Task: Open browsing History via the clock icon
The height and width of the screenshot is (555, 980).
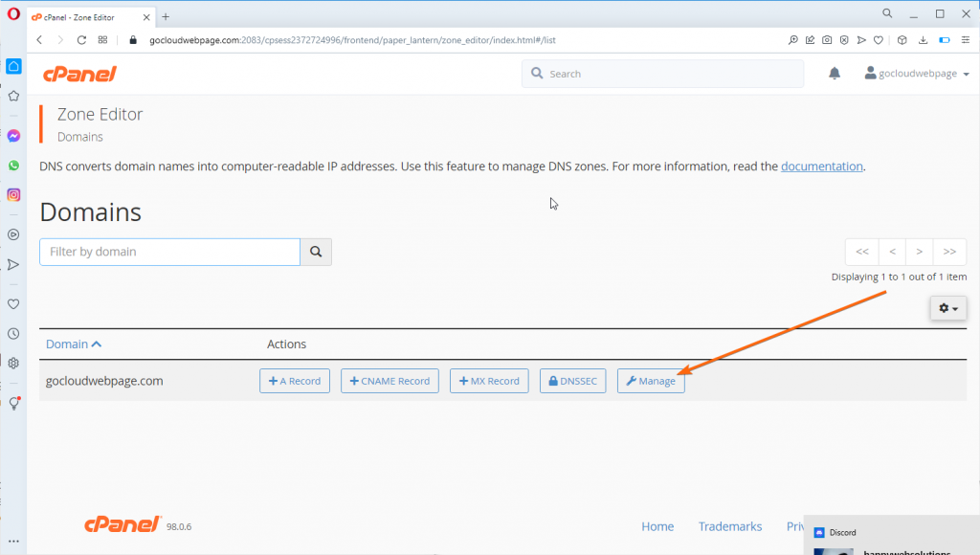Action: pyautogui.click(x=13, y=333)
